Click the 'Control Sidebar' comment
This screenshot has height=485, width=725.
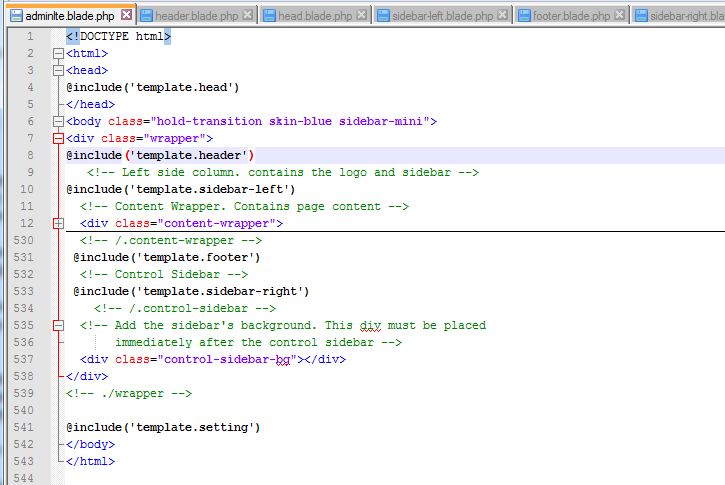click(x=164, y=275)
